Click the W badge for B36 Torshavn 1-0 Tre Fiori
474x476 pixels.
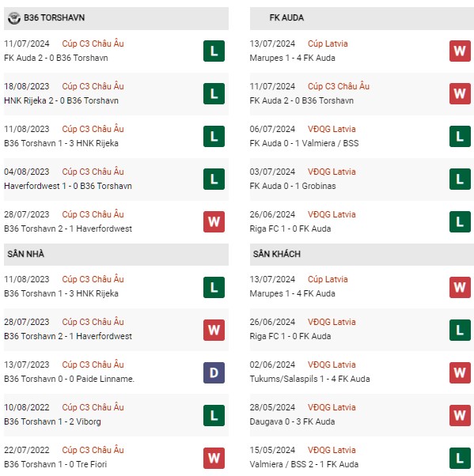214,458
